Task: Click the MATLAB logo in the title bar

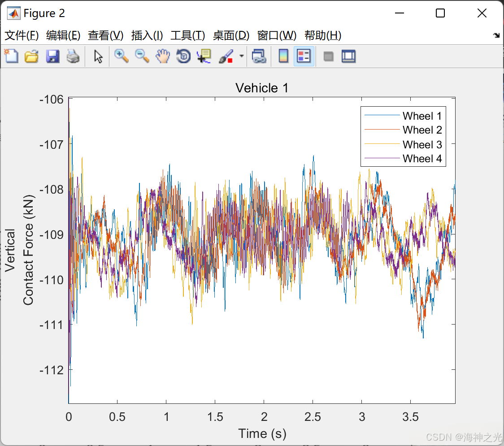Action: coord(13,13)
